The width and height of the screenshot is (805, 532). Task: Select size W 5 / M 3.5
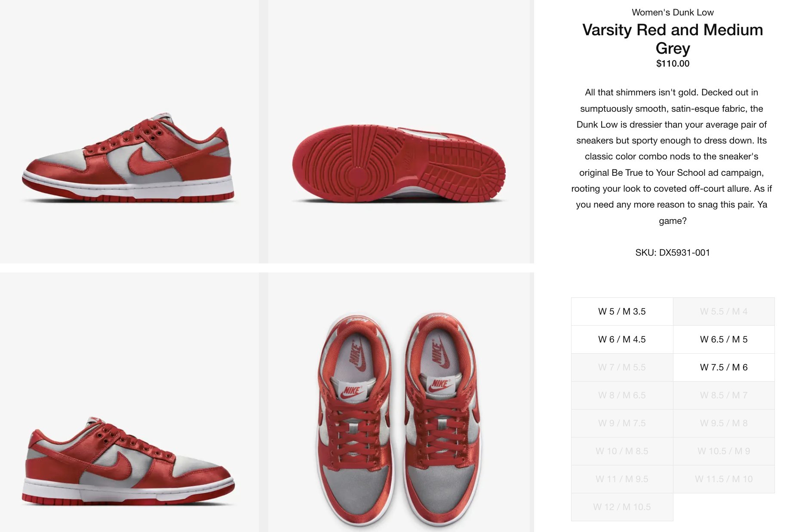click(622, 312)
